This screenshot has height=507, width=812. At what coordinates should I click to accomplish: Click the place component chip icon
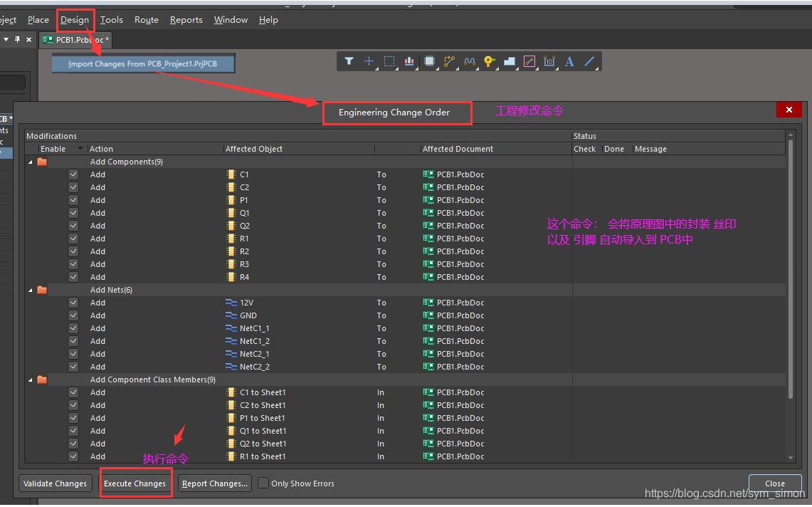click(x=429, y=62)
